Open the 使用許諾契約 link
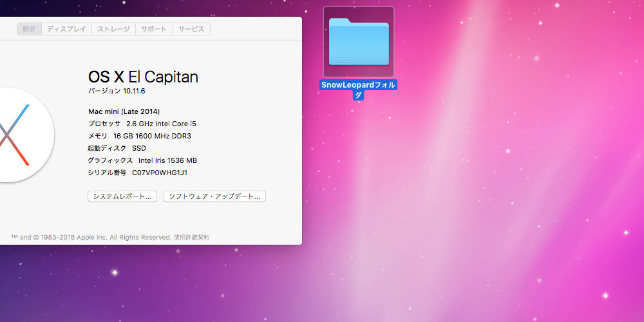 tap(191, 238)
